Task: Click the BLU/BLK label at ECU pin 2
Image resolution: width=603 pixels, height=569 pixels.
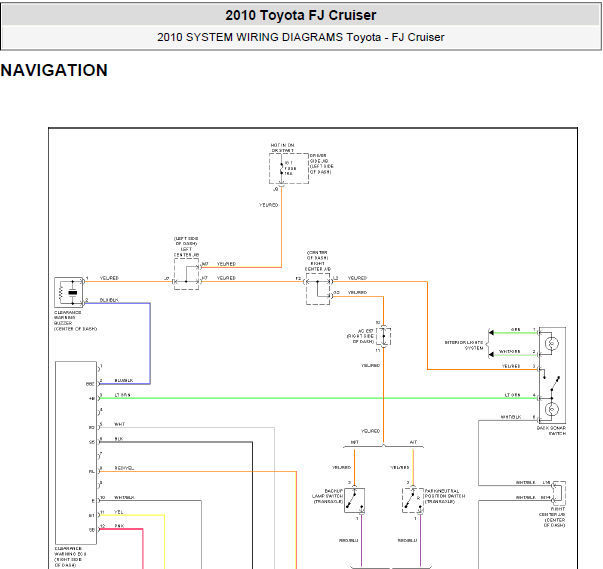Action: coord(124,380)
